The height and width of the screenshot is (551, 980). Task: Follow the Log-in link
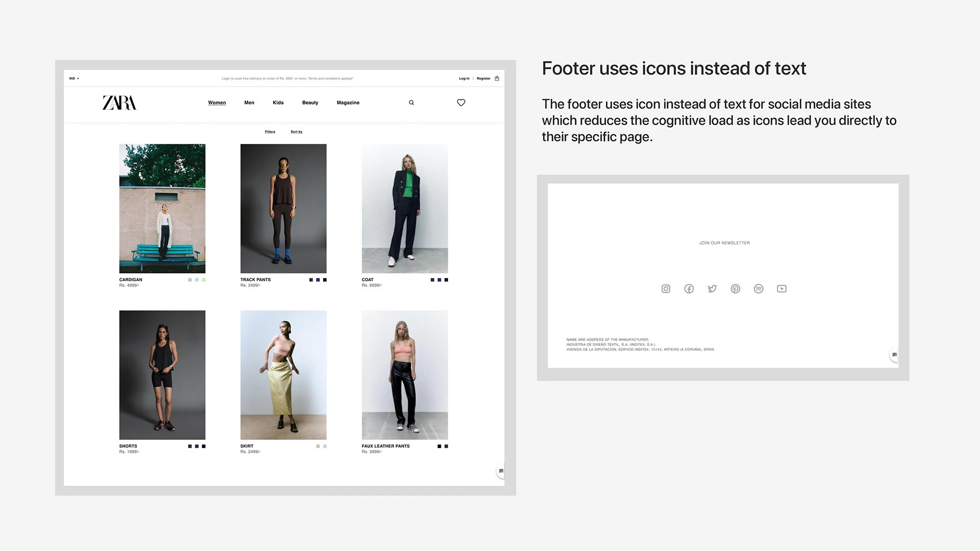464,79
